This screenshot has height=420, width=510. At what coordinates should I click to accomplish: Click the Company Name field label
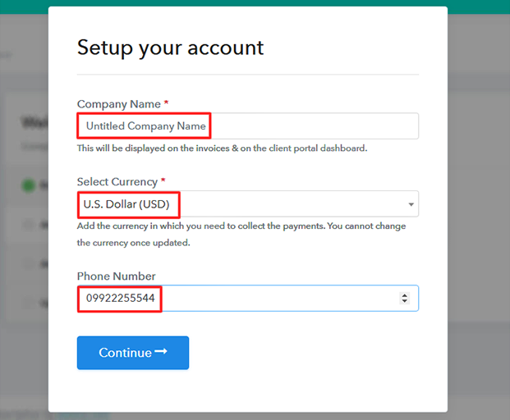(118, 104)
